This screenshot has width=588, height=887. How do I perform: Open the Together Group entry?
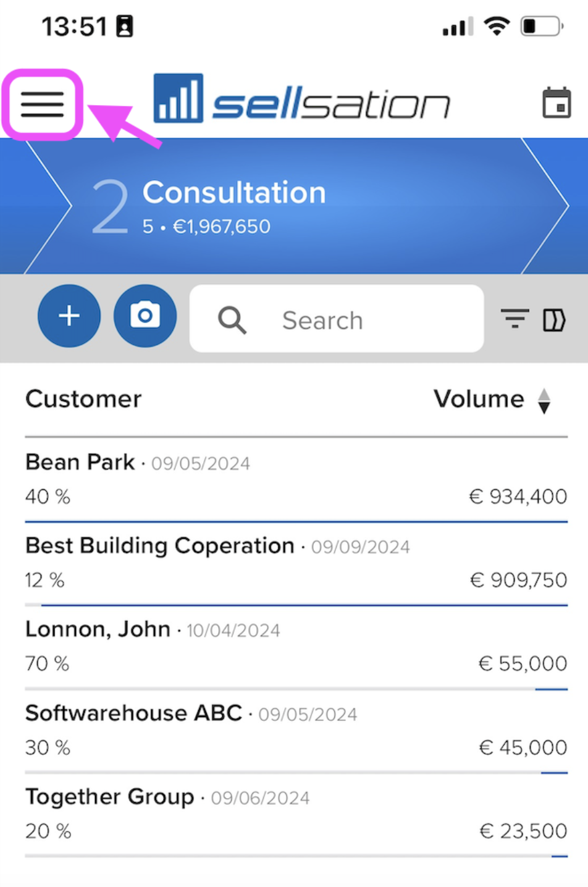tap(296, 814)
